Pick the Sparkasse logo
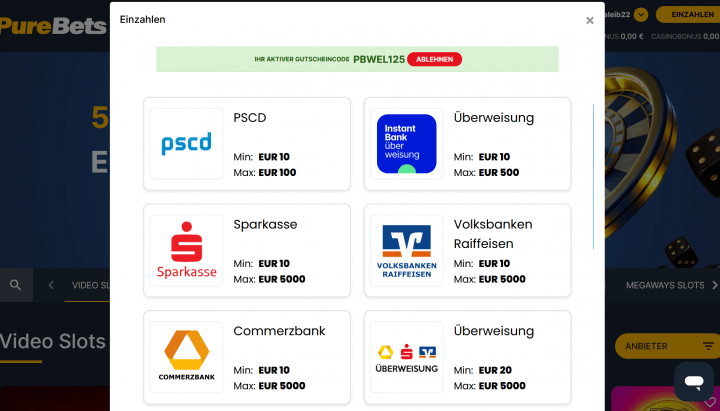Image resolution: width=720 pixels, height=411 pixels. tap(186, 251)
